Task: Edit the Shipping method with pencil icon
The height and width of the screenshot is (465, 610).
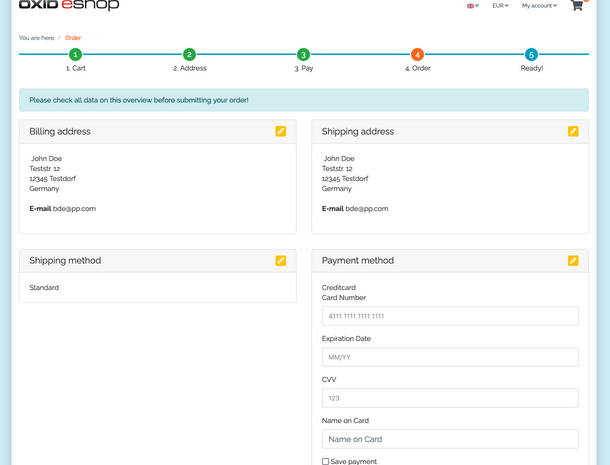Action: coord(281,260)
